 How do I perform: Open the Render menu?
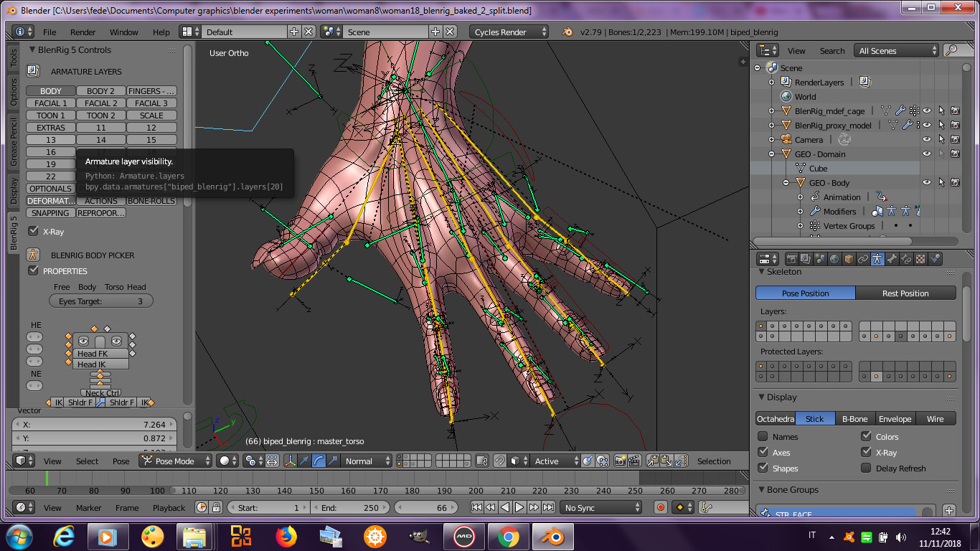pos(83,32)
